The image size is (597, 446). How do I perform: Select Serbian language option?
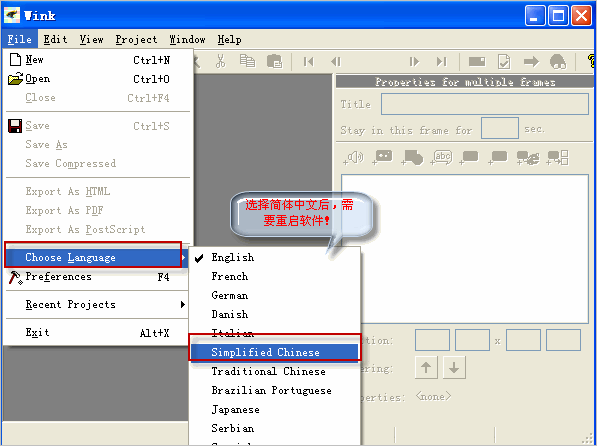pyautogui.click(x=274, y=428)
